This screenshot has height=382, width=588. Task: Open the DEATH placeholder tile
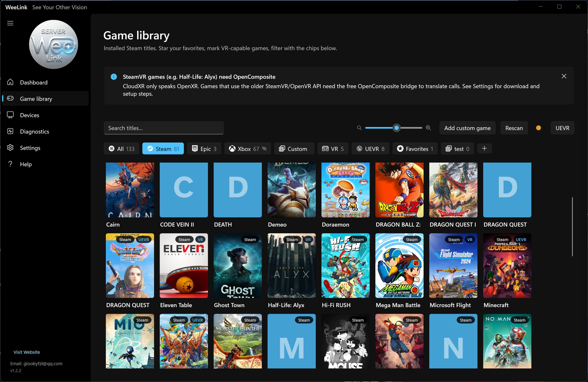tap(238, 190)
